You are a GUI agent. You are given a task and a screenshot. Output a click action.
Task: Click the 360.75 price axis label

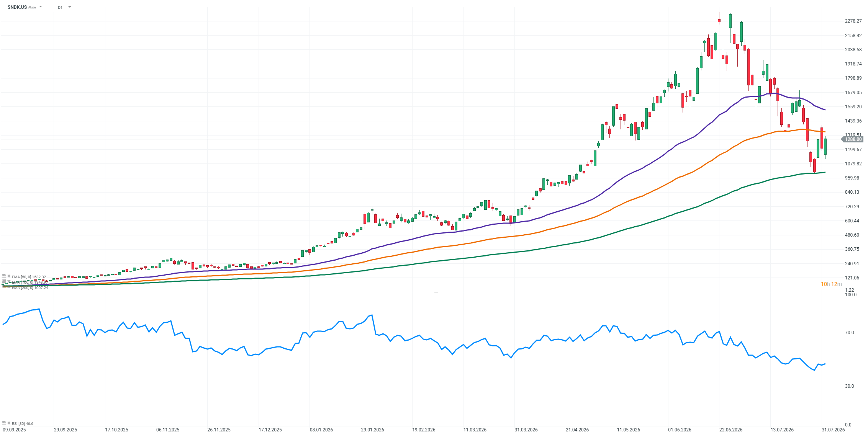tap(853, 249)
